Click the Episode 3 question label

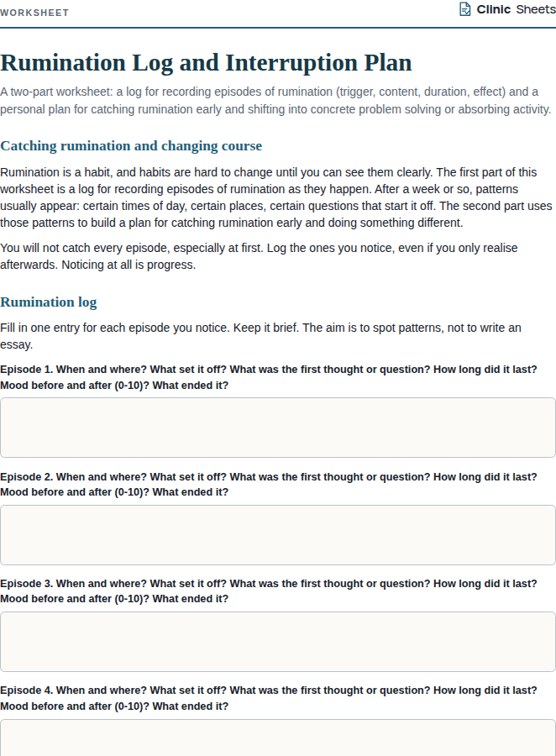tap(269, 591)
